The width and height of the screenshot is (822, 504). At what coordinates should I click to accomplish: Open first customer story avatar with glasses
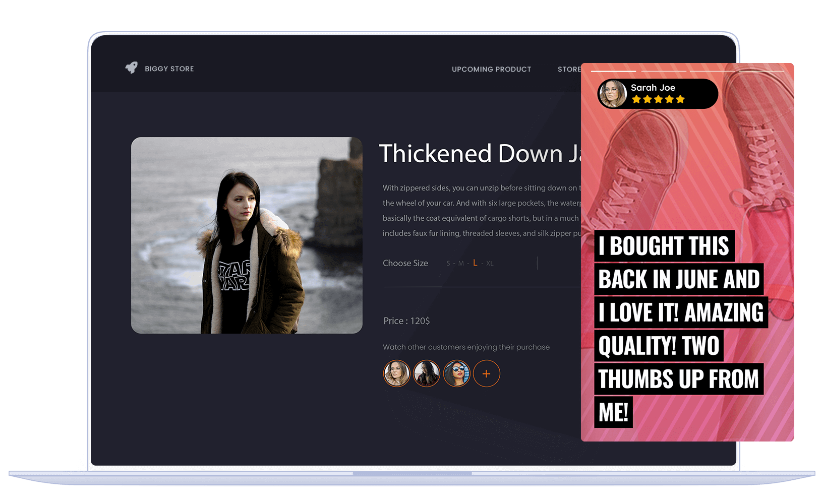coord(397,374)
